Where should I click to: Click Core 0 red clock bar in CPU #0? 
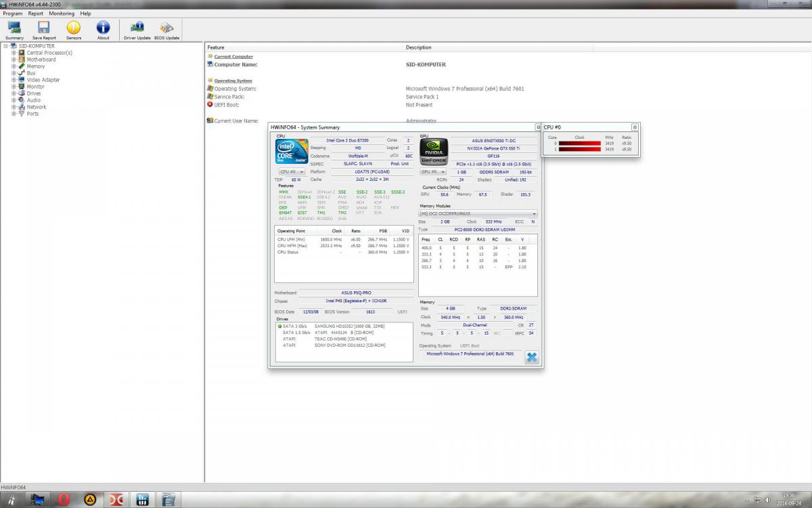[x=580, y=144]
